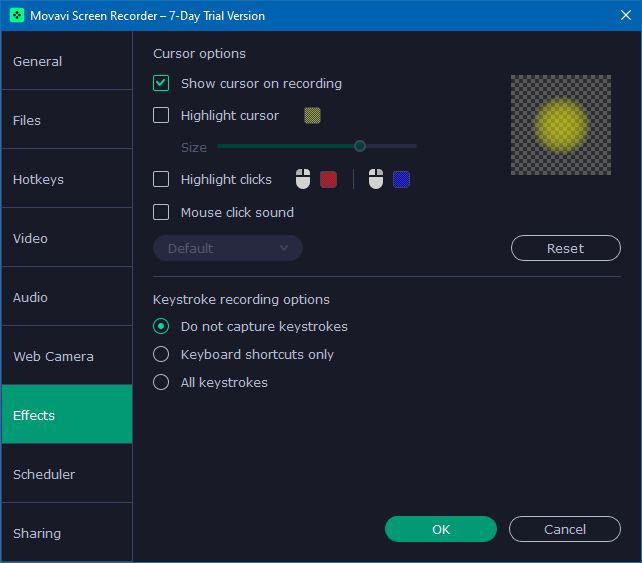This screenshot has height=563, width=642.
Task: Switch to the Audio tab
Action: click(67, 296)
